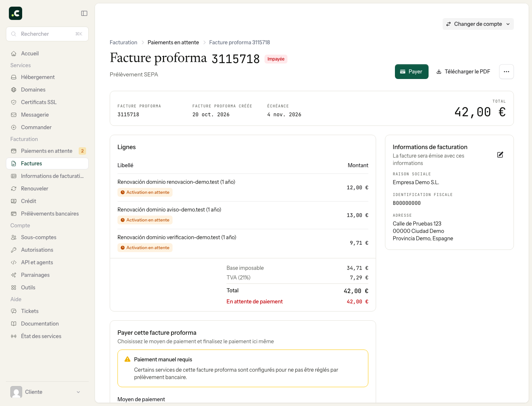Open Paiements en attente sidebar item
Image resolution: width=532 pixels, height=406 pixels.
pos(47,151)
